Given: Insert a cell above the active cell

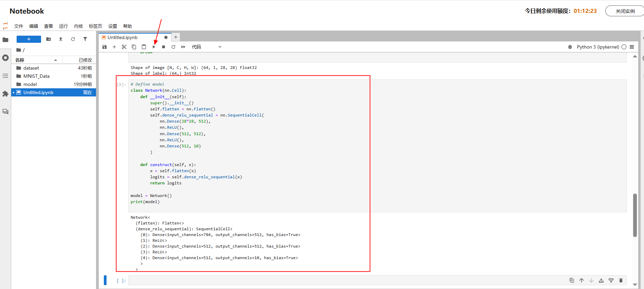Looking at the screenshot, I should [601, 281].
